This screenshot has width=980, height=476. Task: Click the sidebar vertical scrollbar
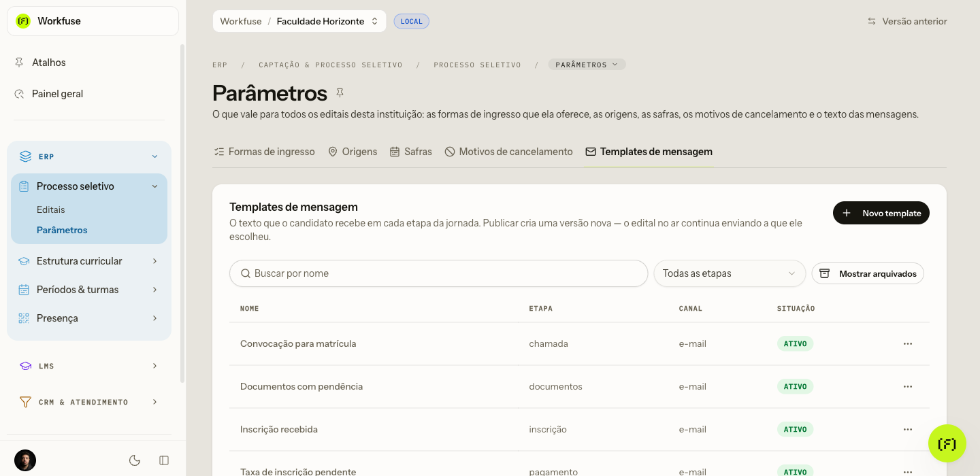[182, 213]
